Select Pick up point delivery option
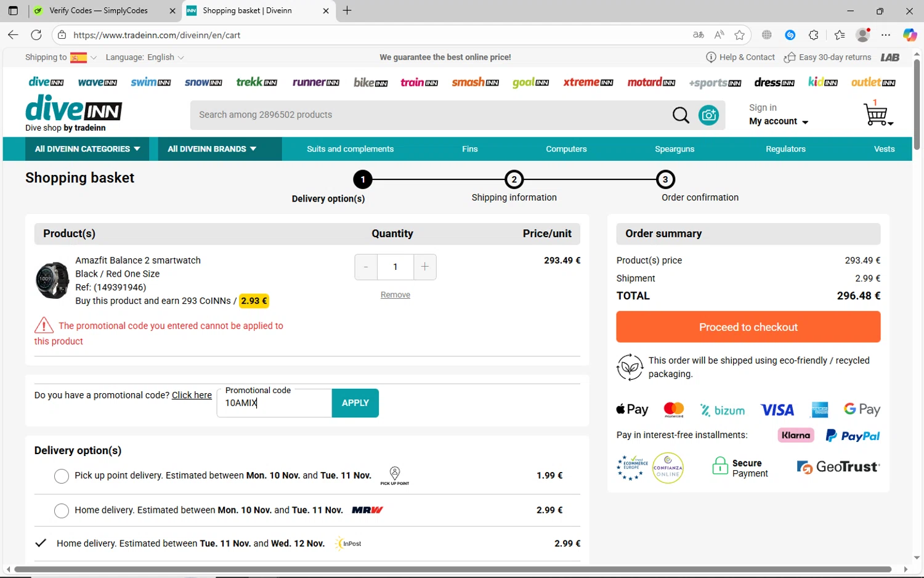The width and height of the screenshot is (924, 578). tap(62, 476)
